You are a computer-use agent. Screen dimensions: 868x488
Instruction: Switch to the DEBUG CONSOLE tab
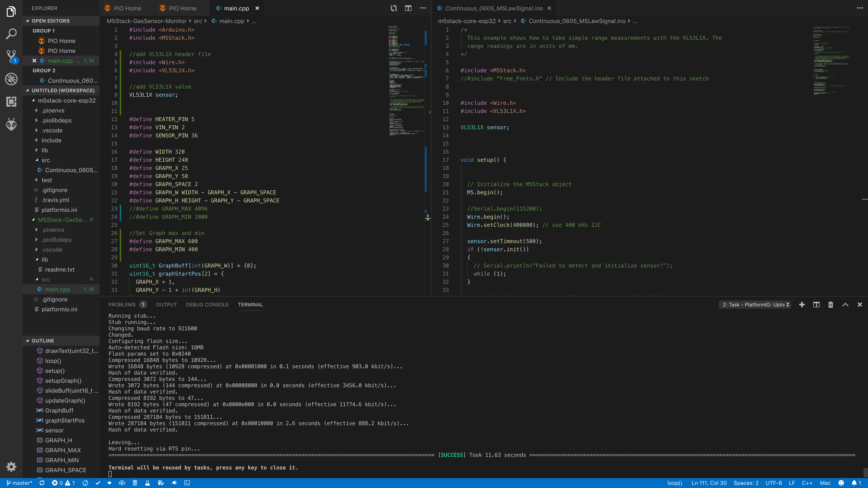click(207, 305)
